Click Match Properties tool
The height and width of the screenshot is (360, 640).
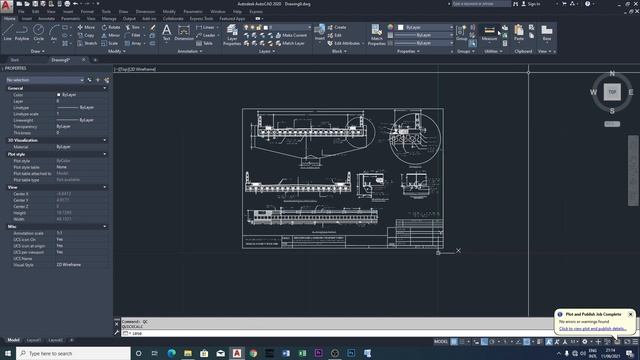(376, 34)
